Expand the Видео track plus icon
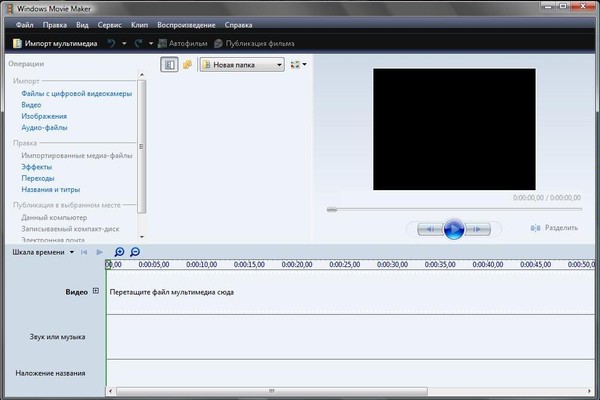Screen dimensions: 600x400 tap(96, 291)
